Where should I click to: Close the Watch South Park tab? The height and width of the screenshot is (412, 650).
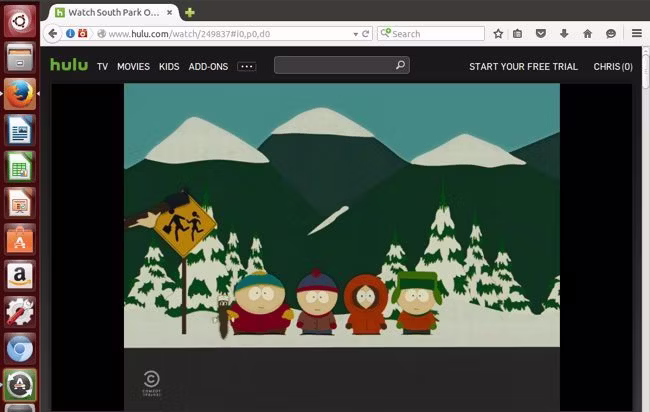pyautogui.click(x=170, y=12)
